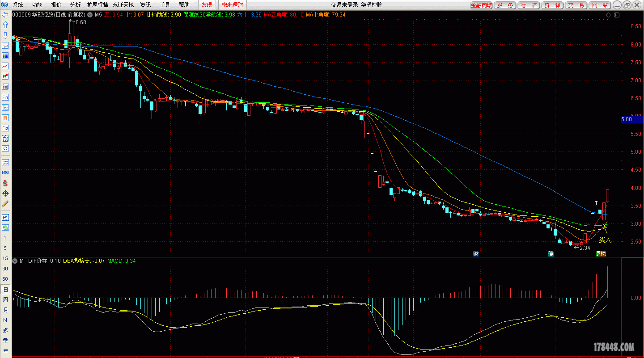Click the 行情 button
Viewport: 644px width, 358px height.
[529, 5]
